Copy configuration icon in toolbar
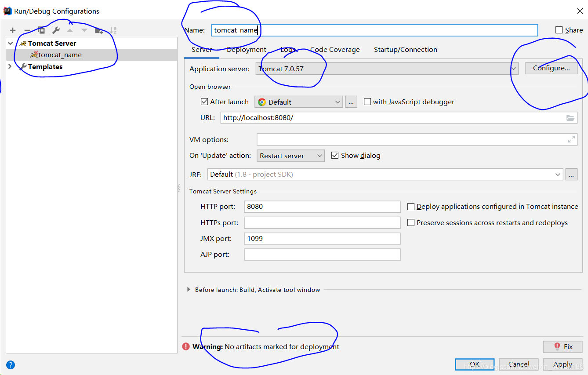 point(41,30)
